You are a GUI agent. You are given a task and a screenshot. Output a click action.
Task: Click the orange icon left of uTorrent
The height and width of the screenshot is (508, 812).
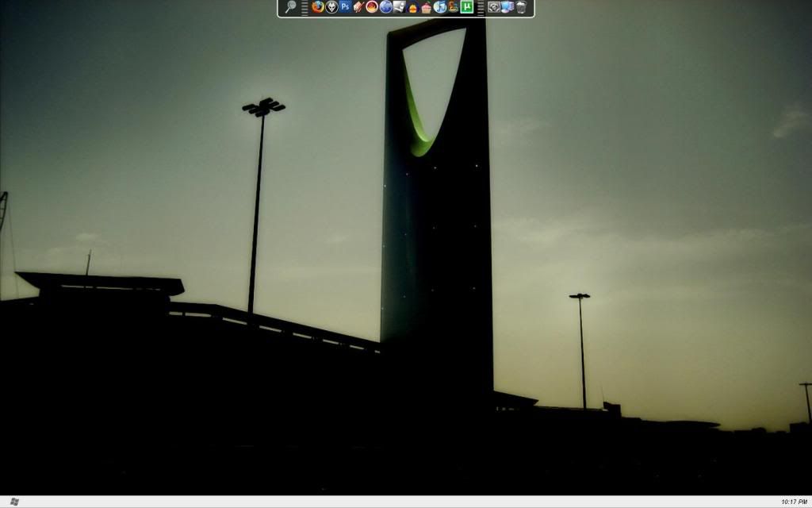pos(454,7)
